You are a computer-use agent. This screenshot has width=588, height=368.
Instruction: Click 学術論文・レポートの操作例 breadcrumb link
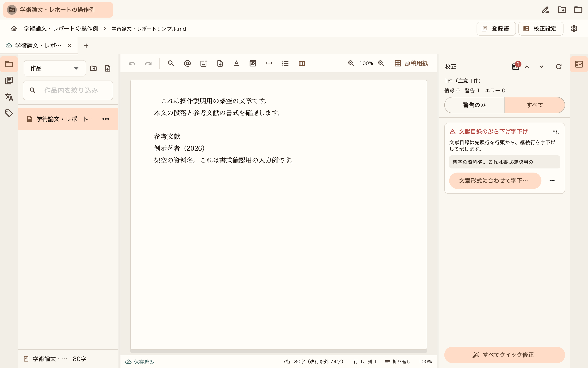tap(61, 28)
